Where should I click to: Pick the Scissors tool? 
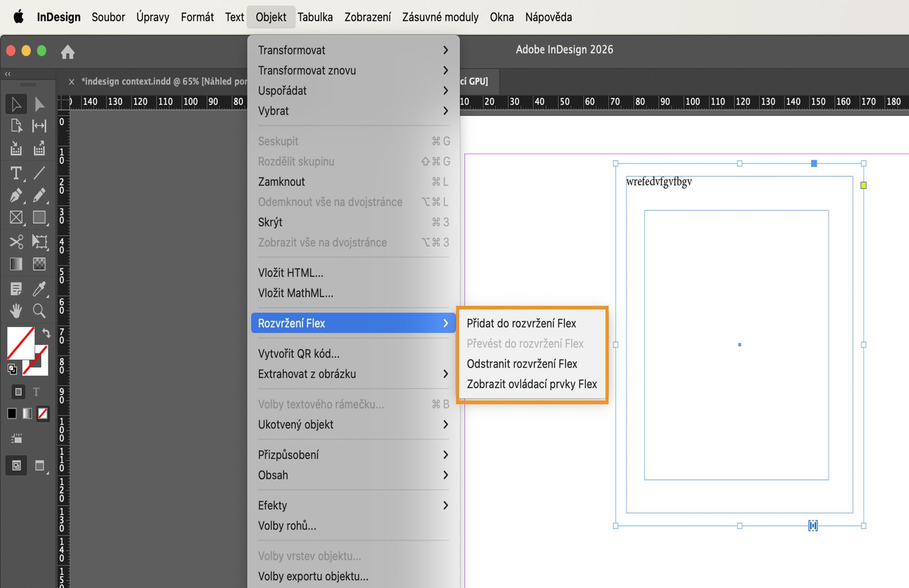coord(16,242)
